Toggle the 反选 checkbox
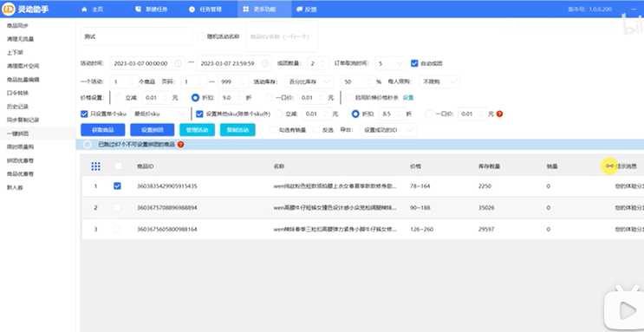 click(x=316, y=130)
